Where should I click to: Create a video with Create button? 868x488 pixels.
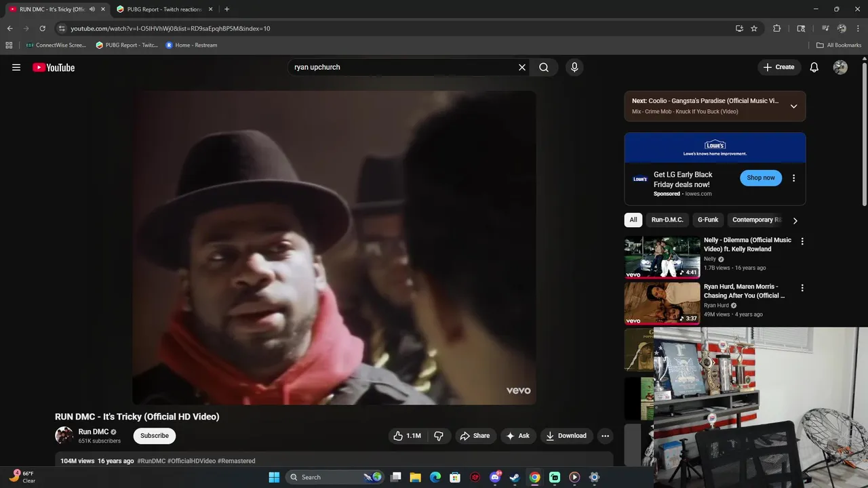tap(778, 67)
